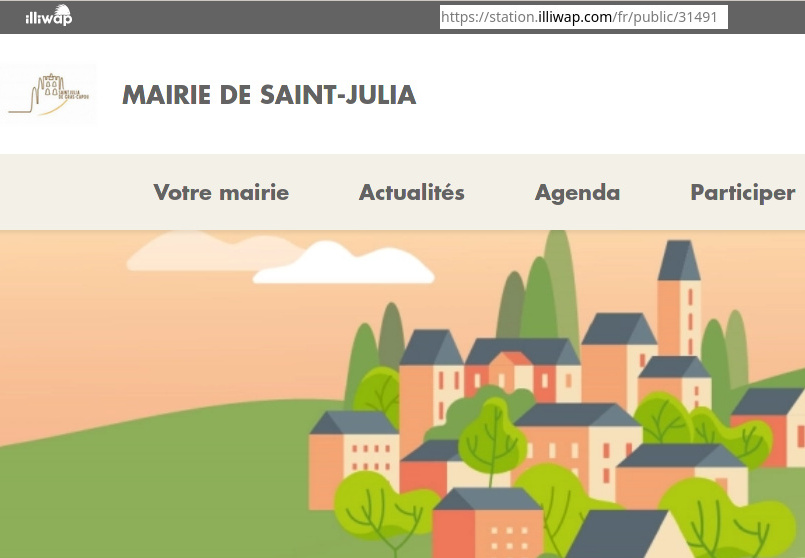
Task: Select the Participer menu item
Action: 742,193
